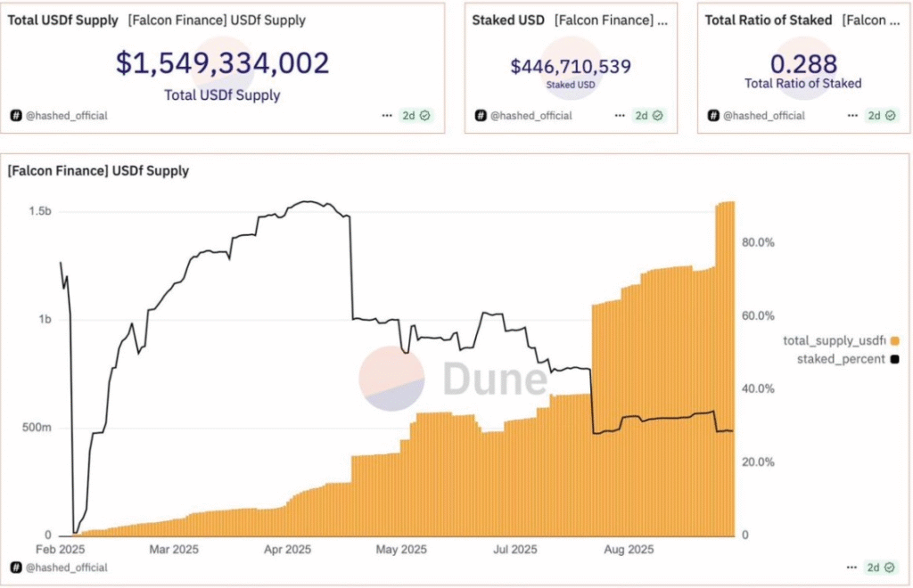Click the hash icon in the Total Ratio of Staked card

(713, 116)
